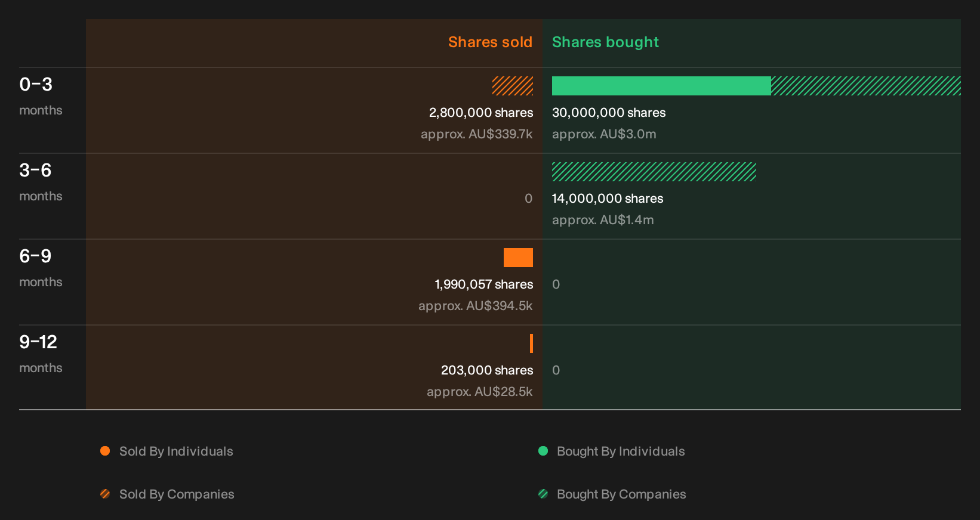Image resolution: width=980 pixels, height=520 pixels.
Task: Click the 14,000,000 shares value
Action: pos(608,199)
